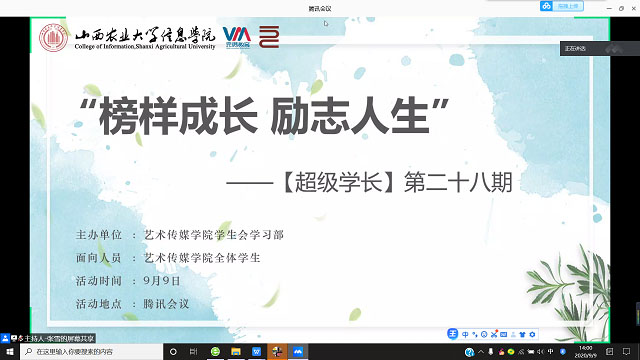Viewport: 640px width, 360px height.
Task: Click the scissors screenshot tool in input method bar
Action: [x=494, y=335]
